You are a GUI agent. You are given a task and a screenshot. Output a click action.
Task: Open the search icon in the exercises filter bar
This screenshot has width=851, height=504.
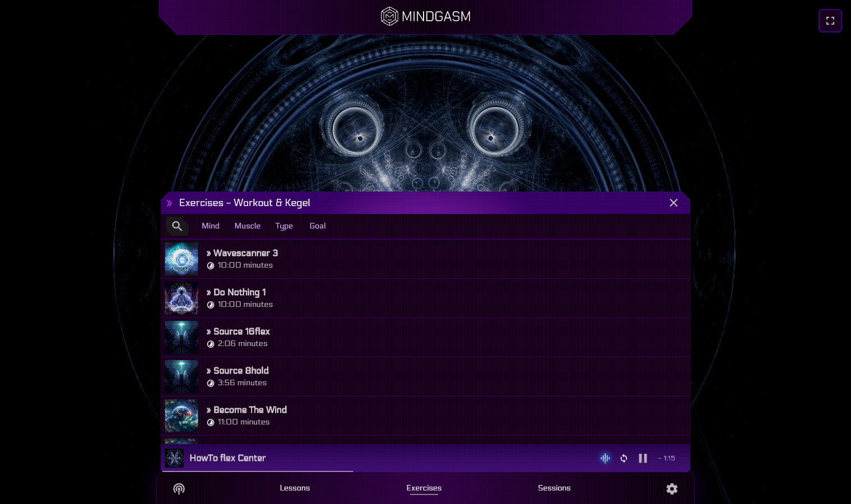pyautogui.click(x=177, y=226)
